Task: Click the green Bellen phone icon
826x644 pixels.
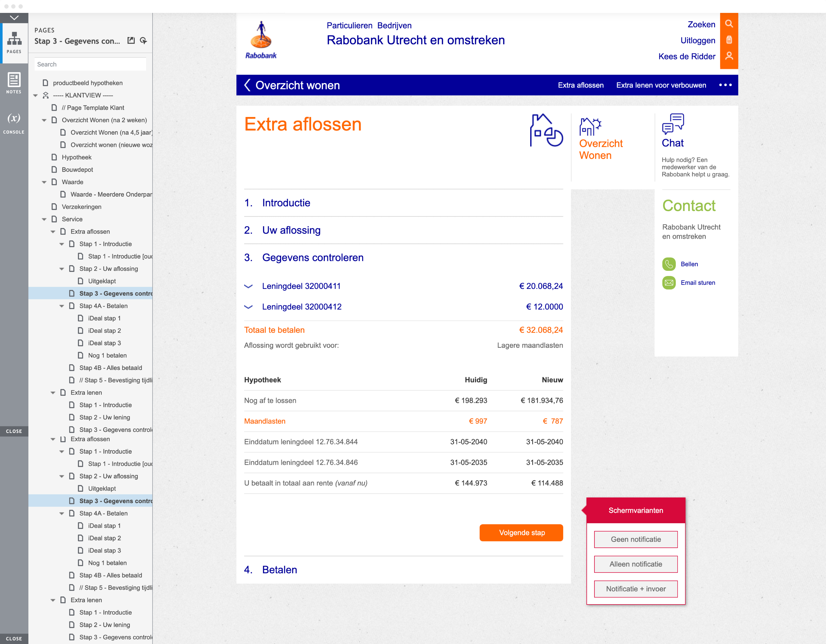Action: [x=669, y=264]
